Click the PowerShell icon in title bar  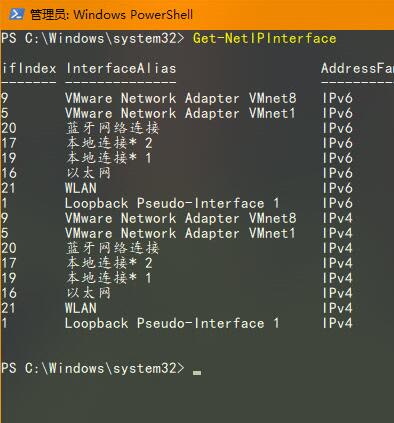click(x=16, y=14)
